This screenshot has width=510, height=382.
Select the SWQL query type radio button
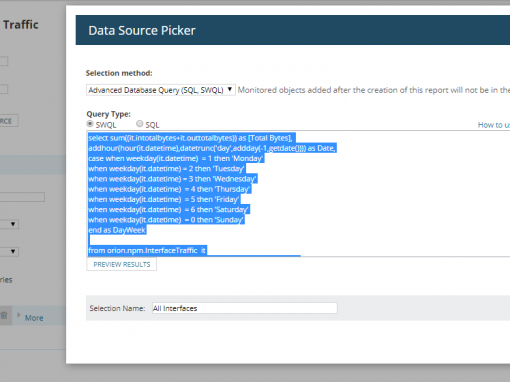coord(90,124)
